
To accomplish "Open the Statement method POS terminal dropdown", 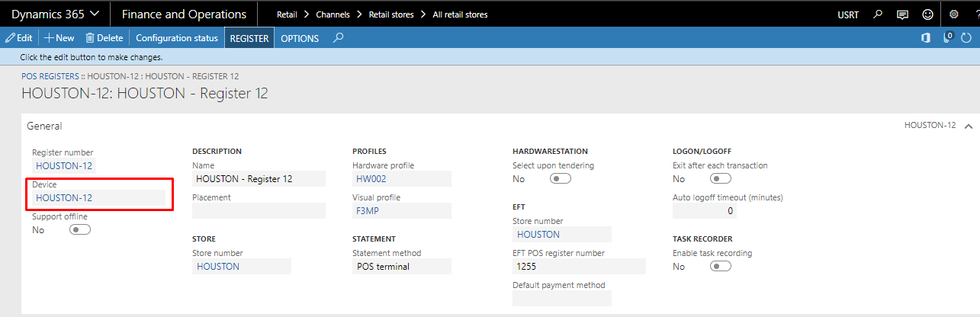I will pyautogui.click(x=402, y=266).
